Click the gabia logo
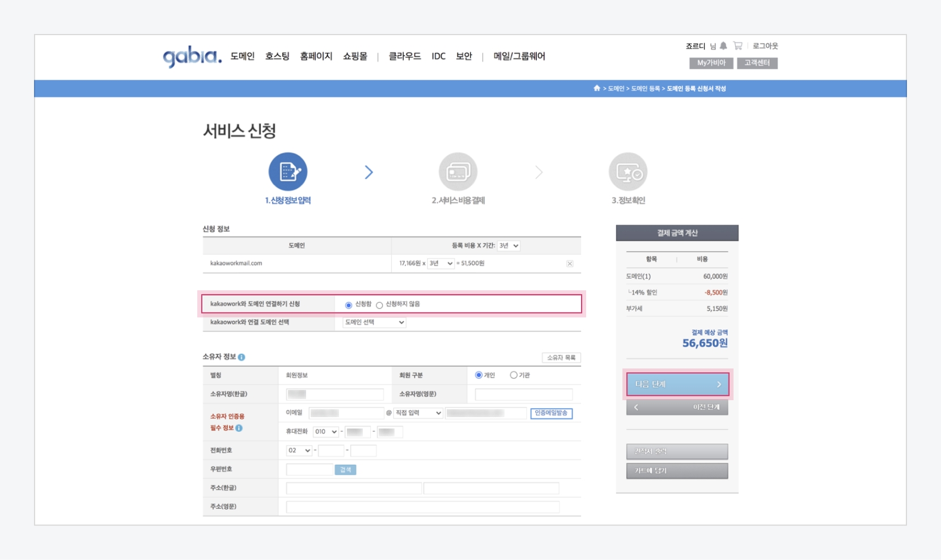The height and width of the screenshot is (560, 941). tap(192, 57)
